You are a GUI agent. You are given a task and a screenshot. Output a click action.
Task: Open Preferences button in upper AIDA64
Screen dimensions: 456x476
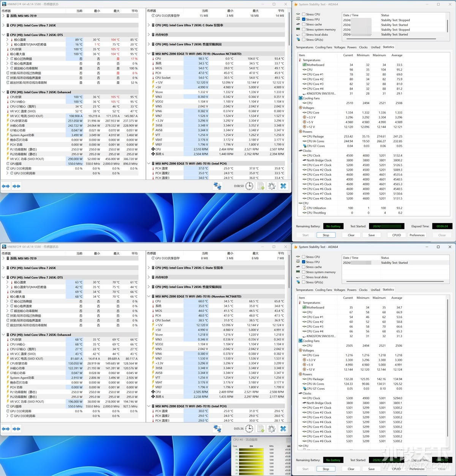[x=417, y=235]
